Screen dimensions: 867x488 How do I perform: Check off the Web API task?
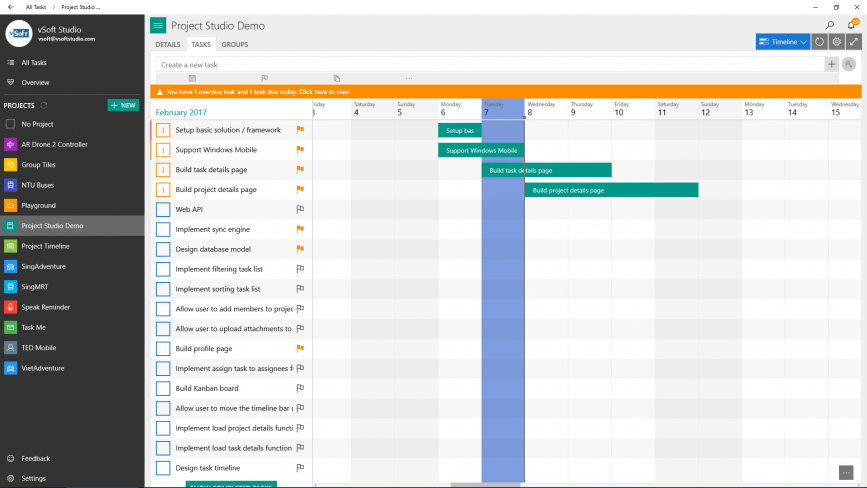pos(163,209)
